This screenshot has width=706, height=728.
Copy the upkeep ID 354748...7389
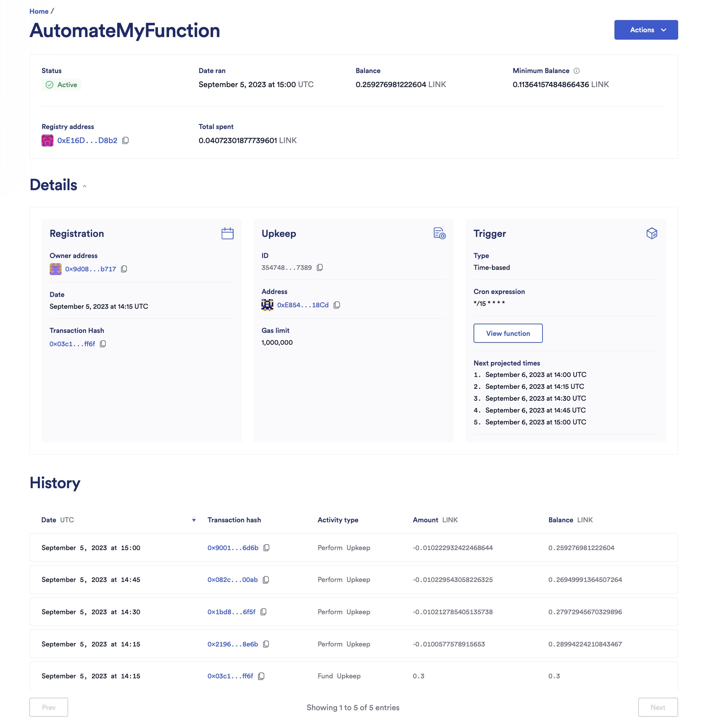[320, 267]
